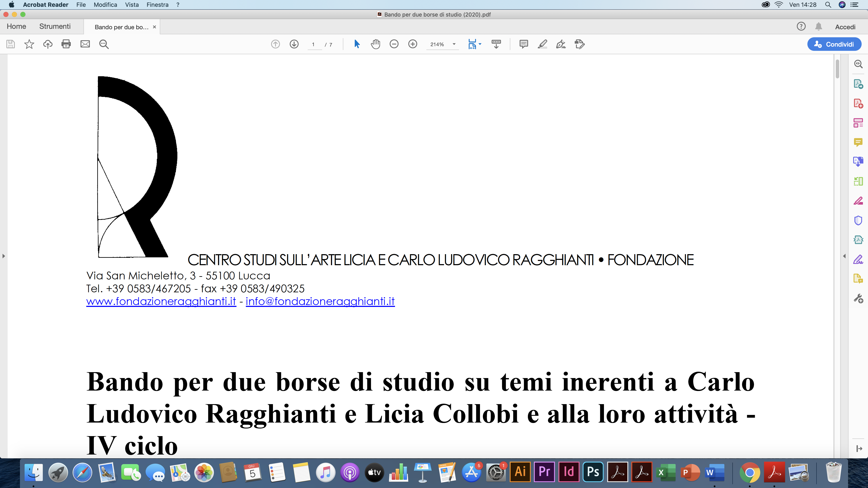
Task: Open the pink Redact tool in sidebar
Action: coord(858,201)
